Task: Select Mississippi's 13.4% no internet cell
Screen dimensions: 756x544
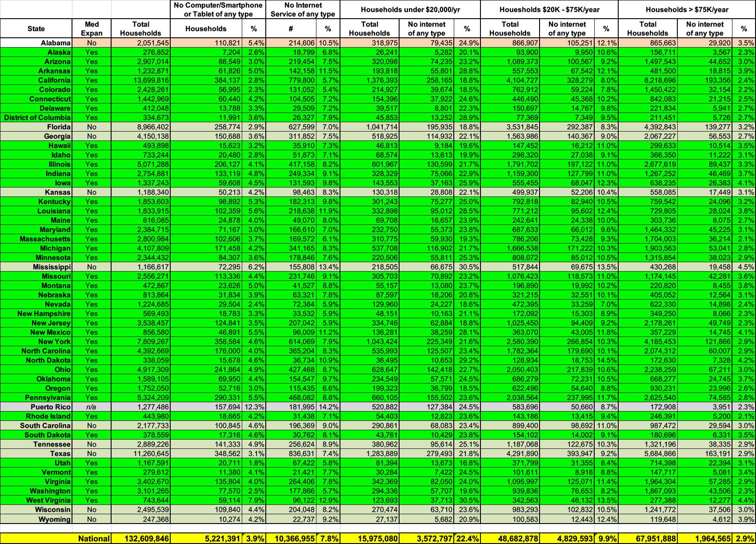Action: point(328,267)
